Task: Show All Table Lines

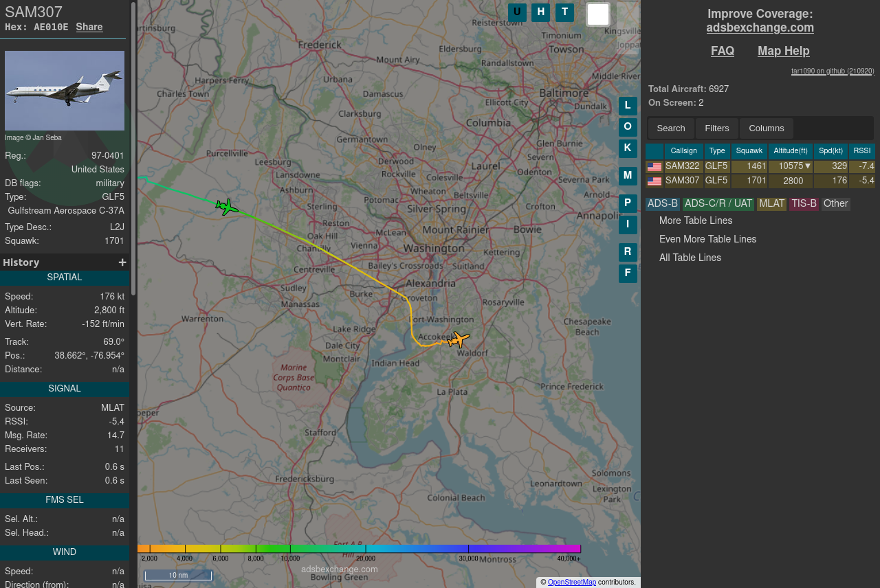Action: (x=690, y=258)
